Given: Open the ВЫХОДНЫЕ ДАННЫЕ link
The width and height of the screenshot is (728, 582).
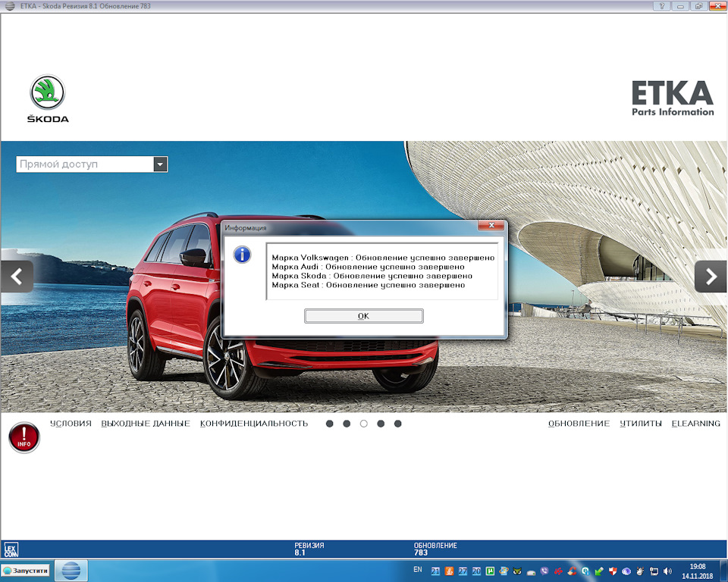Looking at the screenshot, I should [146, 424].
